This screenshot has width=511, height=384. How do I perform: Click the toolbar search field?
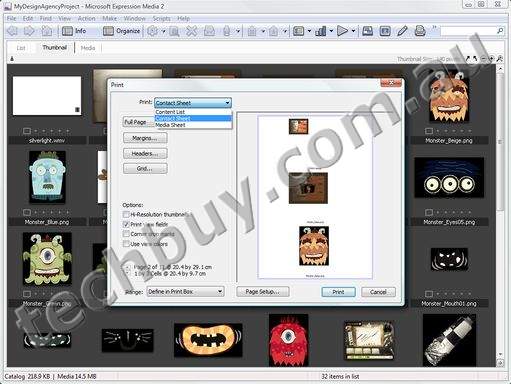(x=468, y=31)
